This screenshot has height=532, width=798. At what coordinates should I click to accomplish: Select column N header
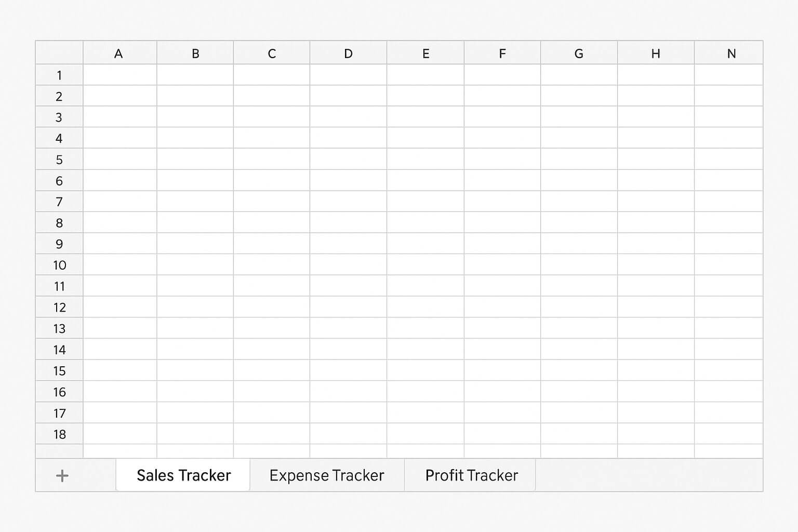pos(731,52)
